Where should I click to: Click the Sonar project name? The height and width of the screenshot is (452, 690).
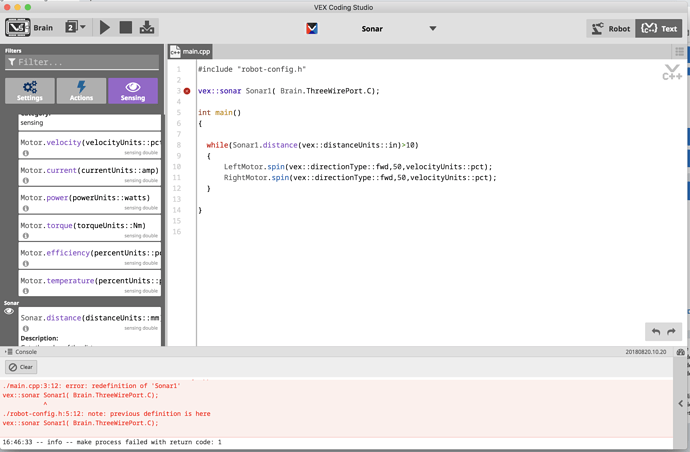coord(372,29)
